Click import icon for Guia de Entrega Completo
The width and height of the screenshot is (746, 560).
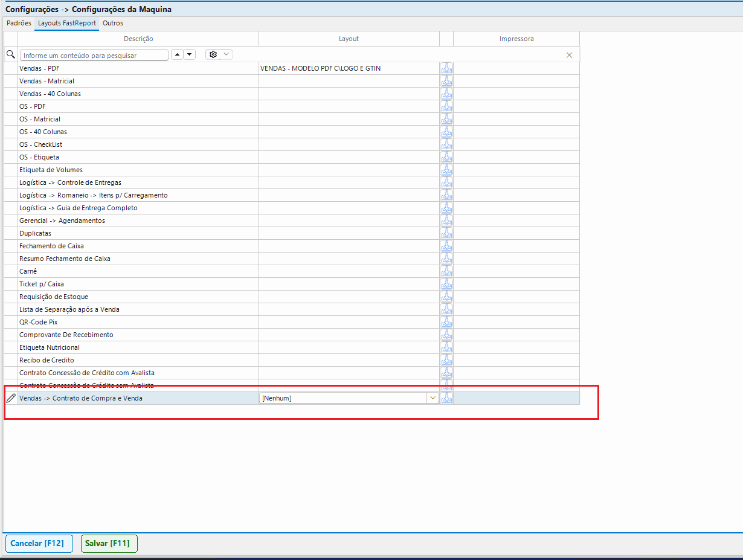(x=446, y=208)
